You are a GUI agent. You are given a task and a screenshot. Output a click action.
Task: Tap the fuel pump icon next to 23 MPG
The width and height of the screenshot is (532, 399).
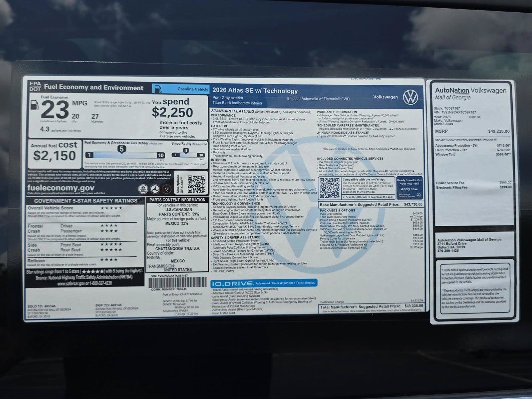pos(34,104)
